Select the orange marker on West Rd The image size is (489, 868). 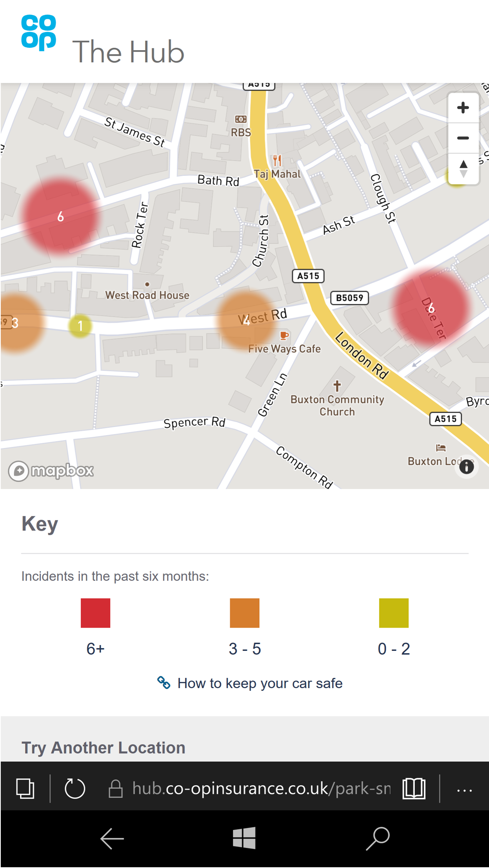click(246, 320)
